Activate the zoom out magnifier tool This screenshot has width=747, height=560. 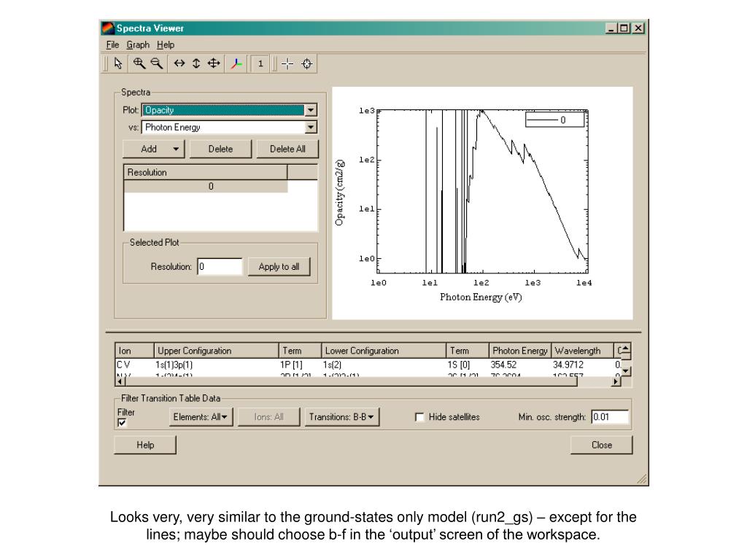[157, 63]
